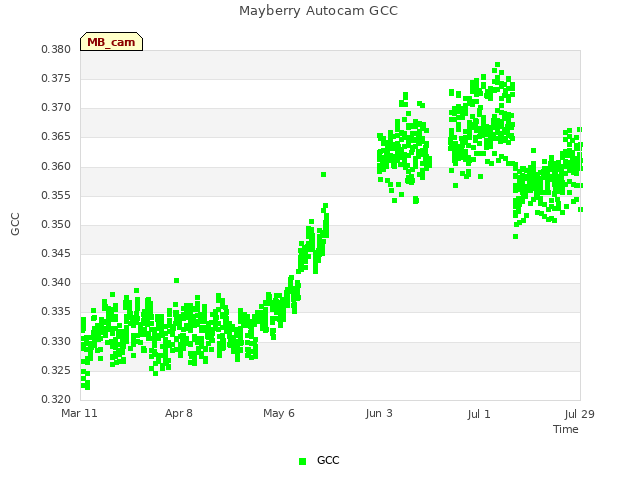Screen dimensions: 640x480
Task: Click the green GCC legend swatch
Action: 302,461
